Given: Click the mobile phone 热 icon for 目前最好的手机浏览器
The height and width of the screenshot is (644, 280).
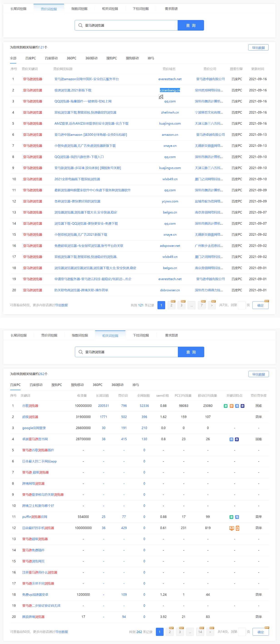Looking at the screenshot, I should click(238, 528).
